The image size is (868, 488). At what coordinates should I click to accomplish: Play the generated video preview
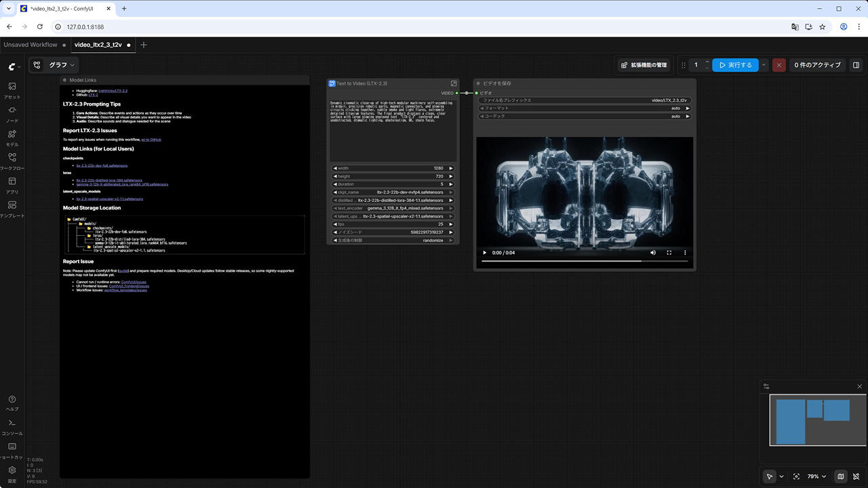pos(484,253)
